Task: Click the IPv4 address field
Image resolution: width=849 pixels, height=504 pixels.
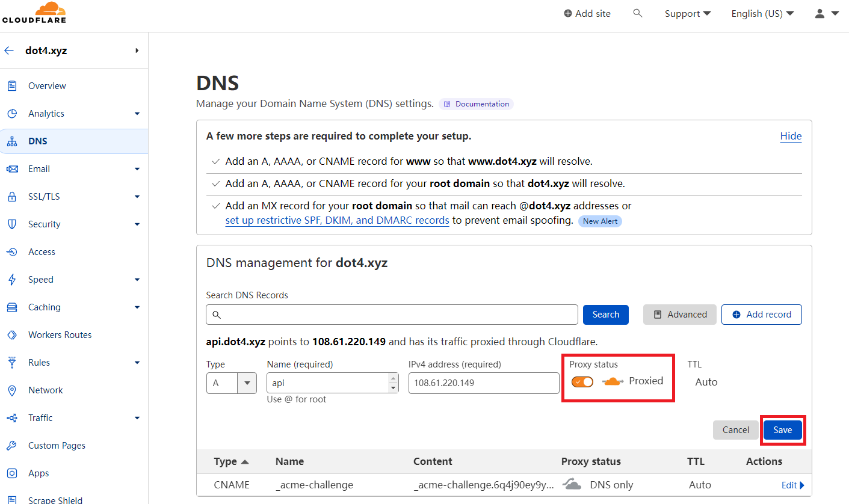Action: coord(484,383)
